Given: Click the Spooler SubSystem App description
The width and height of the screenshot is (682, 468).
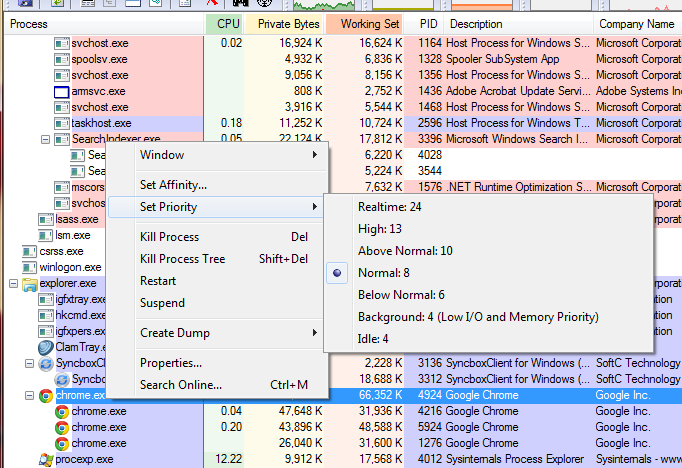Looking at the screenshot, I should click(503, 59).
